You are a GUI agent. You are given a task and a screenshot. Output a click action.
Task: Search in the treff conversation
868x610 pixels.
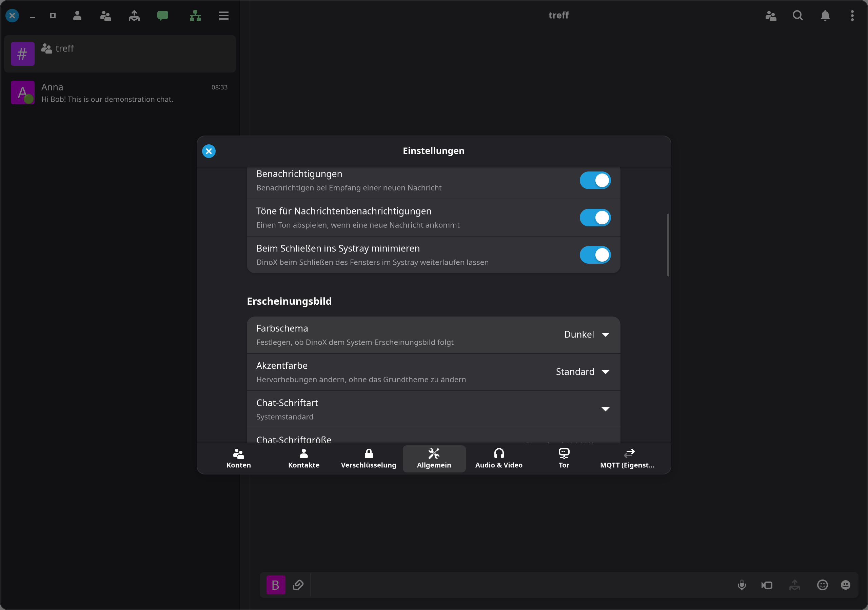[798, 16]
